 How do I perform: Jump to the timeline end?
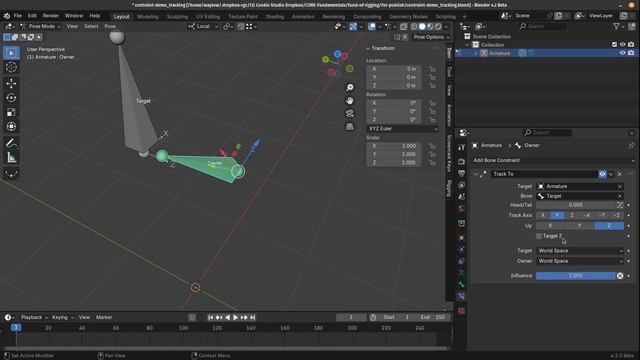[253, 317]
